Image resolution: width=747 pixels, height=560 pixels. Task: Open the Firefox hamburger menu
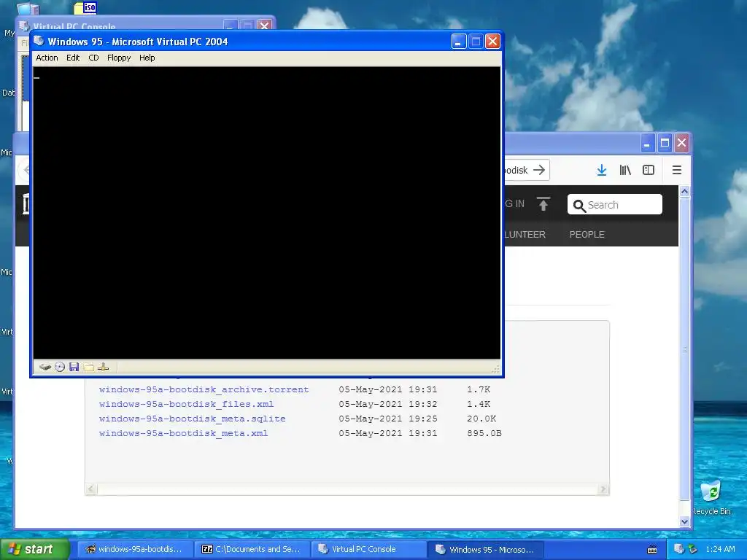pyautogui.click(x=676, y=170)
